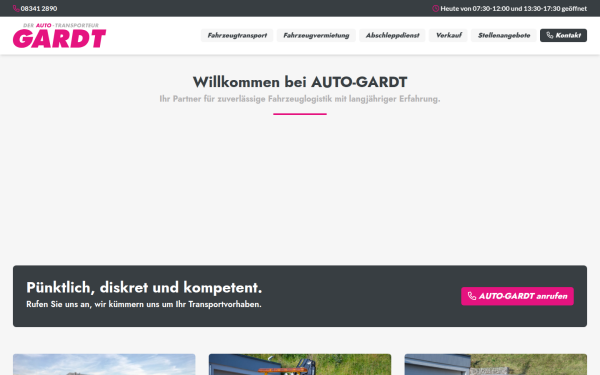
Task: Go to the Abschleppdienst page
Action: point(392,35)
